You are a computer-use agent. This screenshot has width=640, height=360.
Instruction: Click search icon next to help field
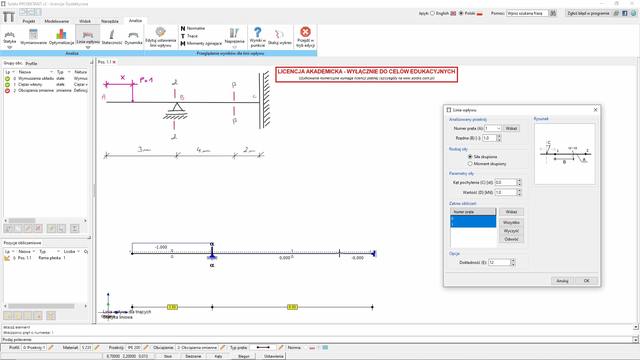pos(553,13)
